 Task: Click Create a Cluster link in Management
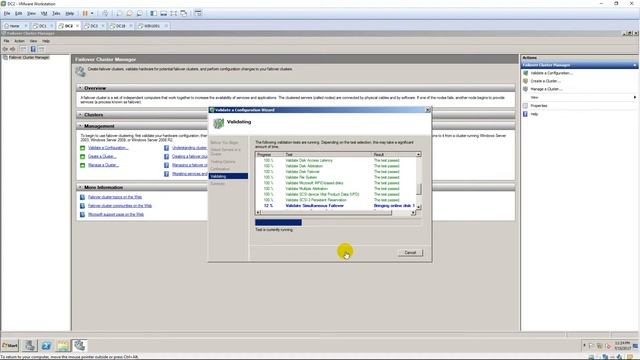coord(102,156)
